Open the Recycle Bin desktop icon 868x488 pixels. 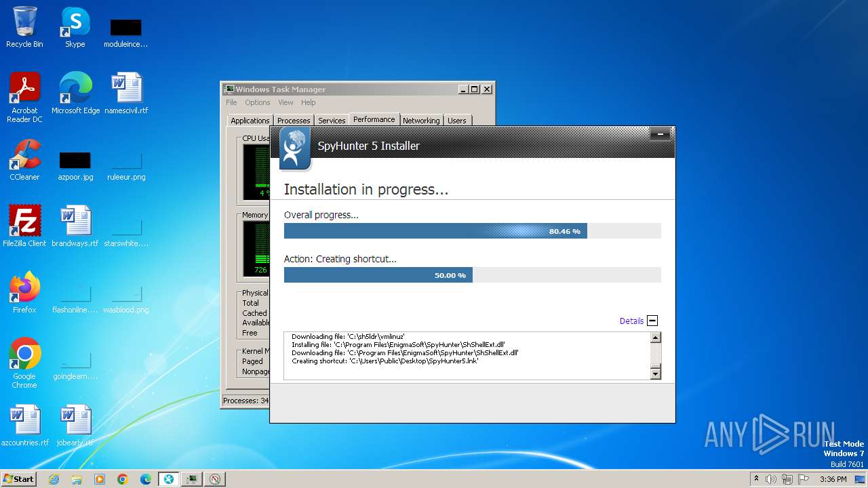(24, 27)
